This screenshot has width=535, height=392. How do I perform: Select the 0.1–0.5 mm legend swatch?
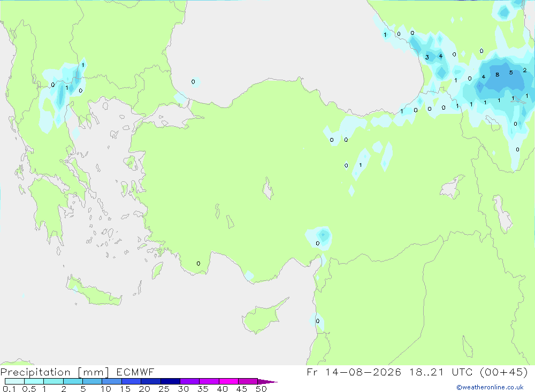14,381
